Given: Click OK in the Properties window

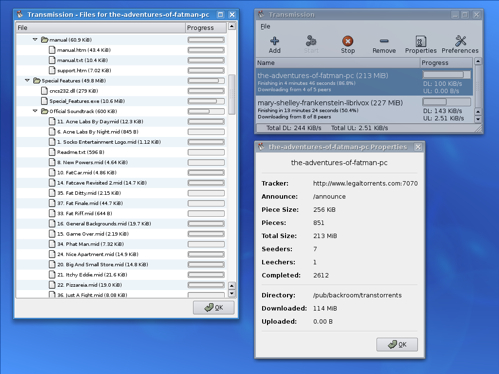Looking at the screenshot, I should [x=397, y=344].
